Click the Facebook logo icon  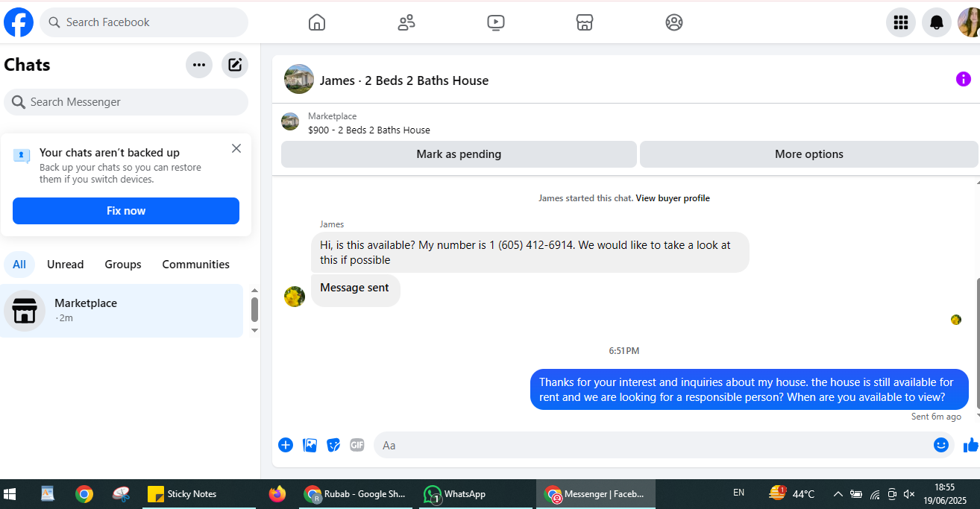(19, 22)
